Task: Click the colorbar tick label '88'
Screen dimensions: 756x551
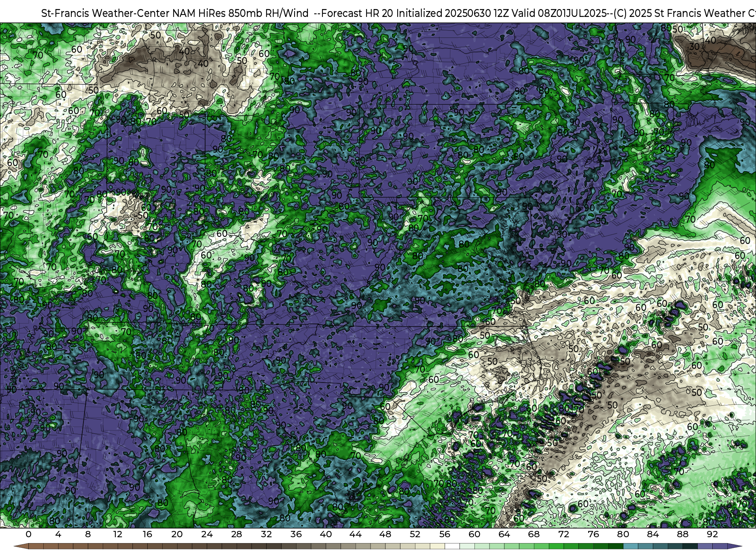Action: coord(683,534)
